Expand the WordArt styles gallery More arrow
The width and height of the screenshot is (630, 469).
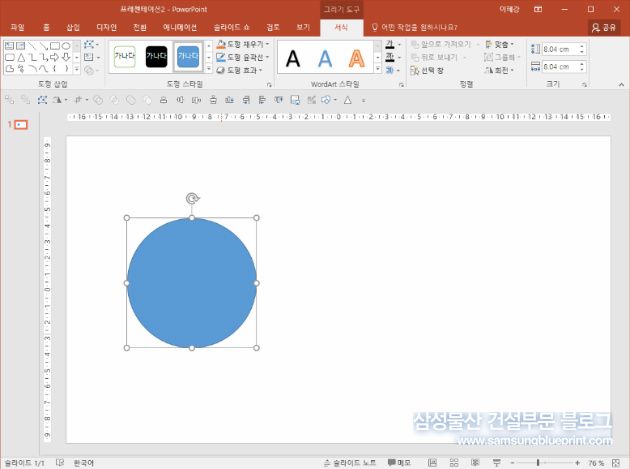click(377, 69)
